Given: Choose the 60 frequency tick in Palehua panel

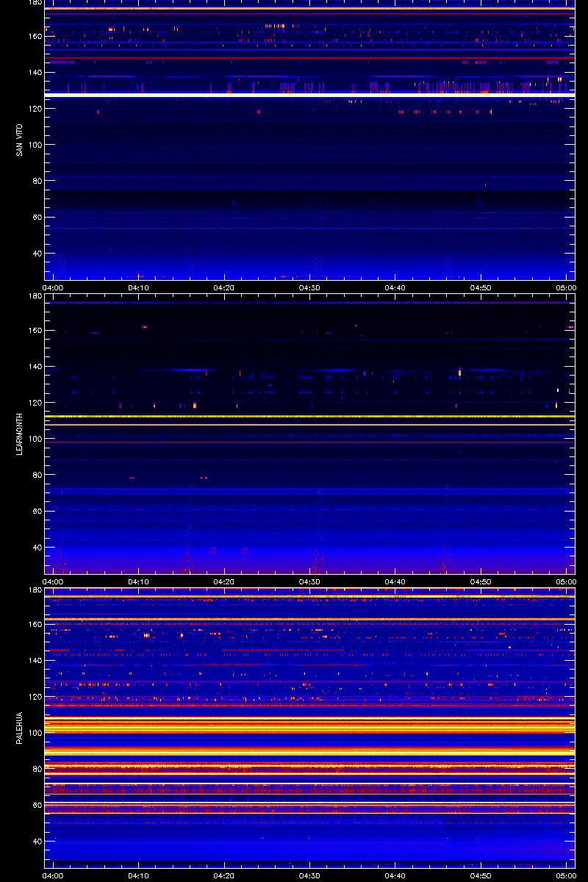Looking at the screenshot, I should (38, 806).
